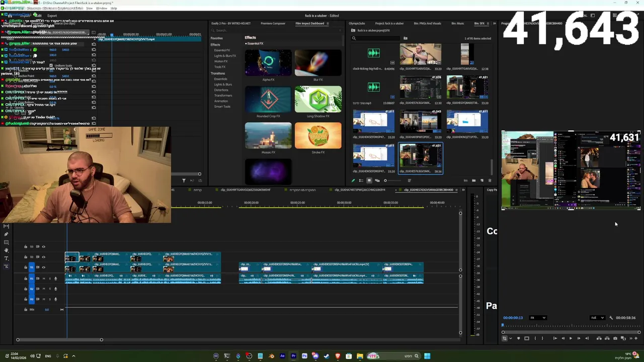Select the Pen tool in timeline toolbar

click(6, 234)
